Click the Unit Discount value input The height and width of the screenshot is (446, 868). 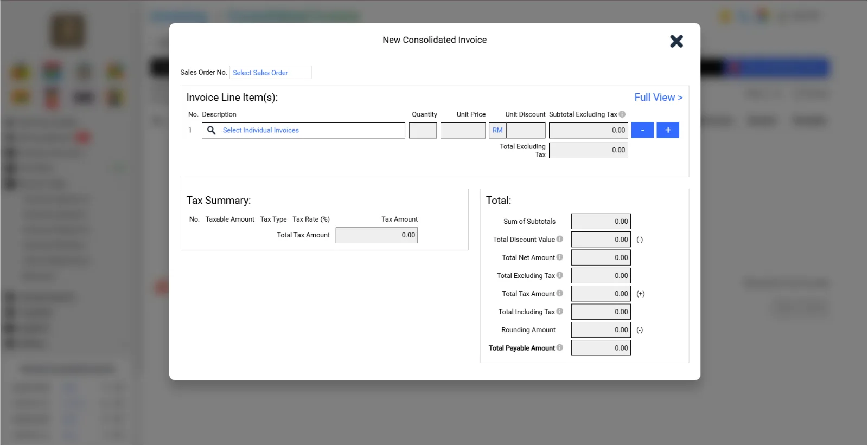pos(526,131)
